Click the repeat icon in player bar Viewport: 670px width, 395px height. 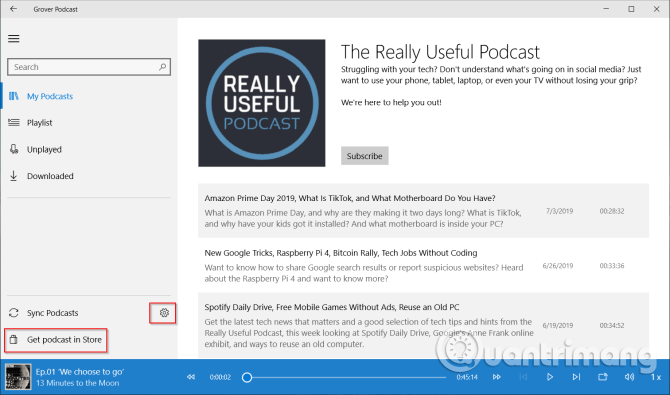pos(602,377)
